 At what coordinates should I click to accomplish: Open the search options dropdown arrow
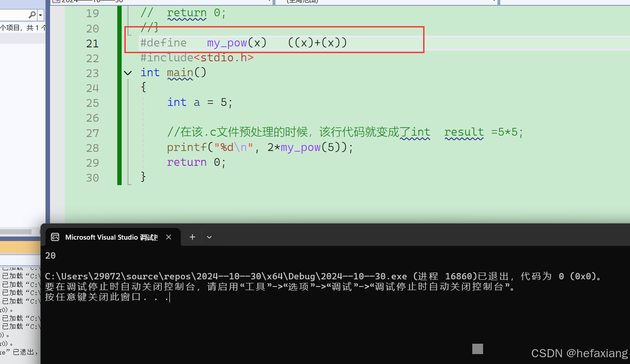tap(40, 14)
